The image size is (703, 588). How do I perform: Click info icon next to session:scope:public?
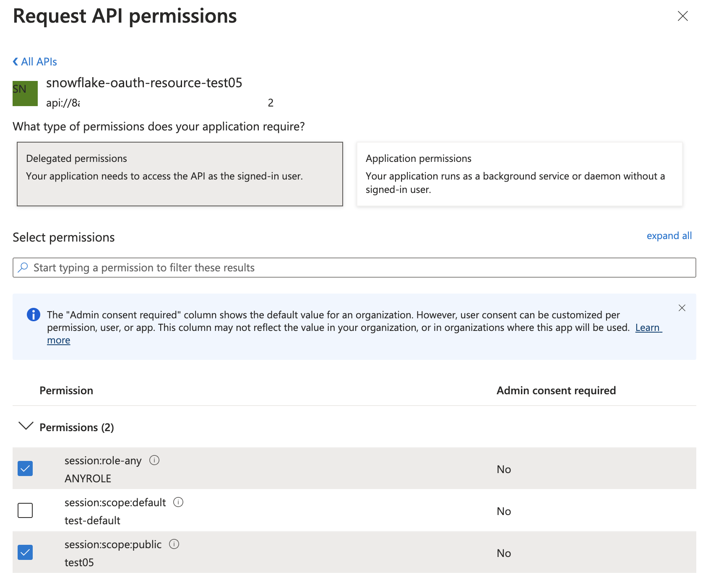pyautogui.click(x=174, y=544)
